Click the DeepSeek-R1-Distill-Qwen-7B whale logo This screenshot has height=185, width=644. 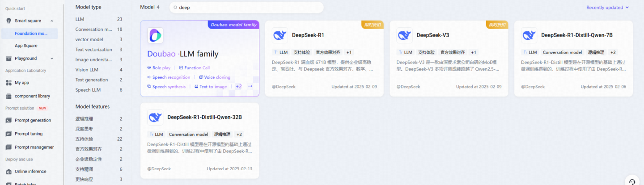(529, 35)
